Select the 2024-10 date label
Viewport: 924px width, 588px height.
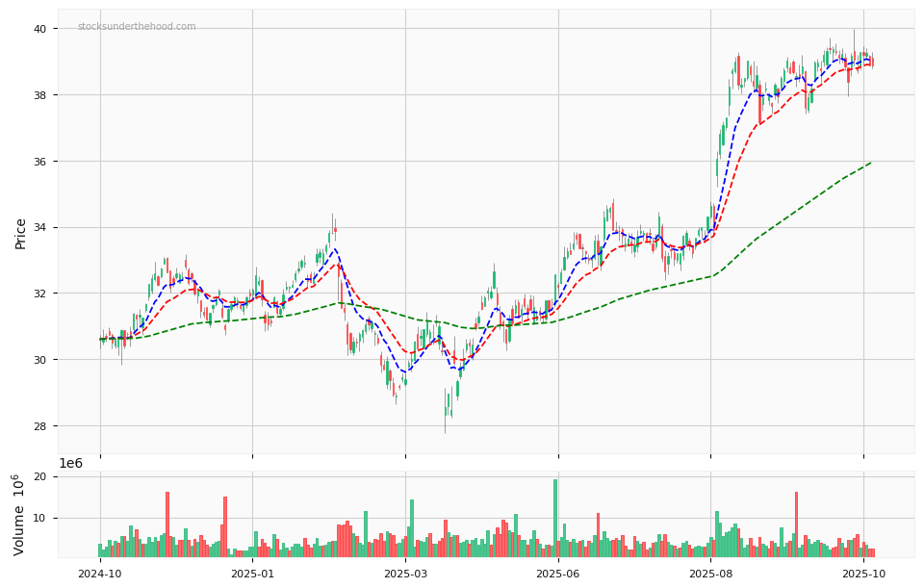coord(100,574)
